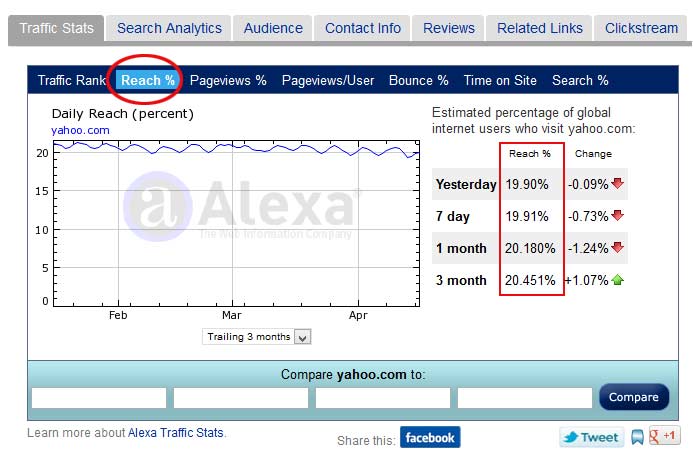Focus the third compare site field

coord(383,398)
